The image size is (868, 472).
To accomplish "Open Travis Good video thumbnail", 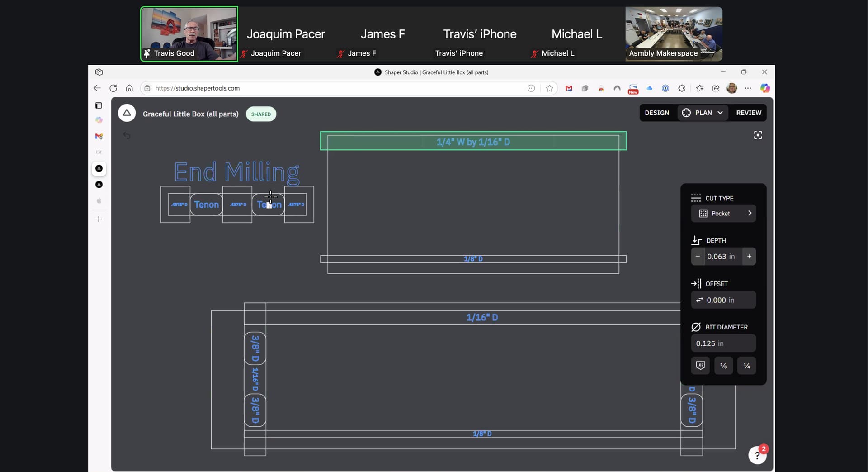I will [x=189, y=34].
